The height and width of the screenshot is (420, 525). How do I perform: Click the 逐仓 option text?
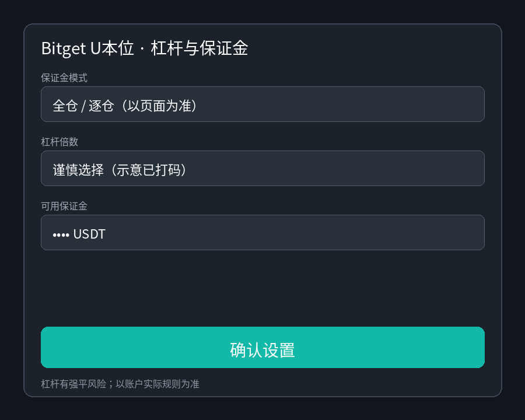point(101,106)
